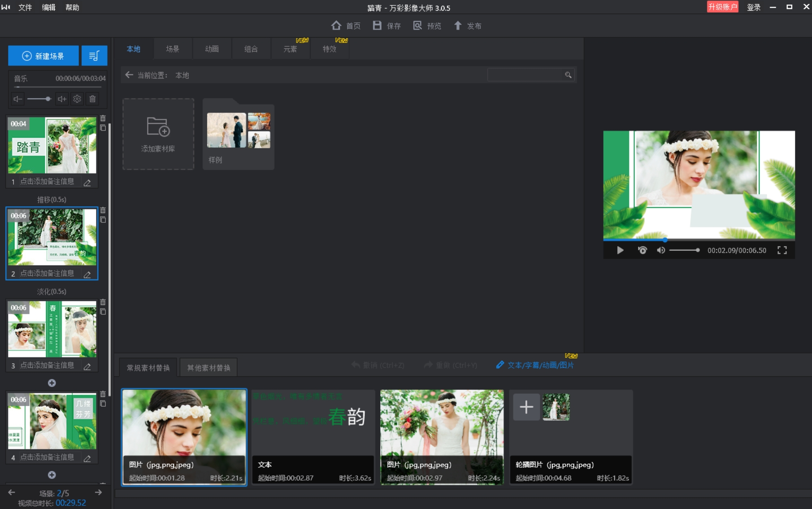This screenshot has width=812, height=509.
Task: Play the preview video
Action: coord(620,250)
